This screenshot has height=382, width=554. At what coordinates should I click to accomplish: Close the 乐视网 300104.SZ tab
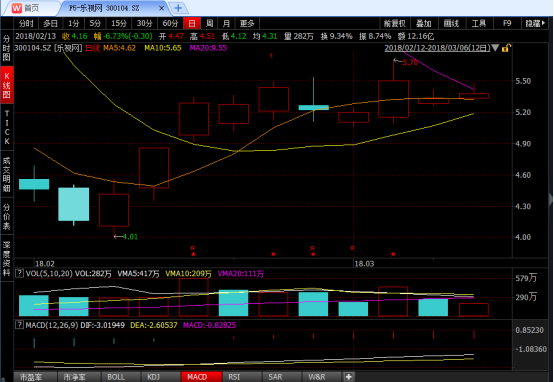[161, 8]
